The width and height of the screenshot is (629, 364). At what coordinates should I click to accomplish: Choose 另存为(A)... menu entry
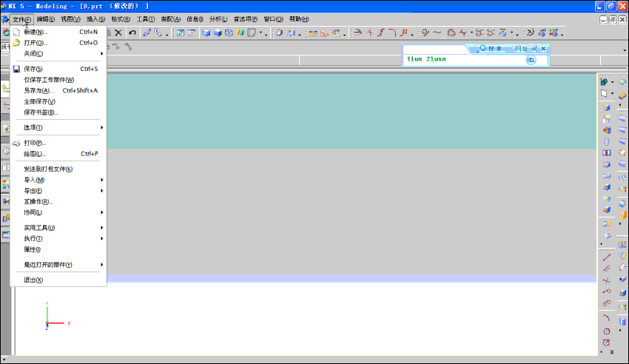(x=58, y=90)
